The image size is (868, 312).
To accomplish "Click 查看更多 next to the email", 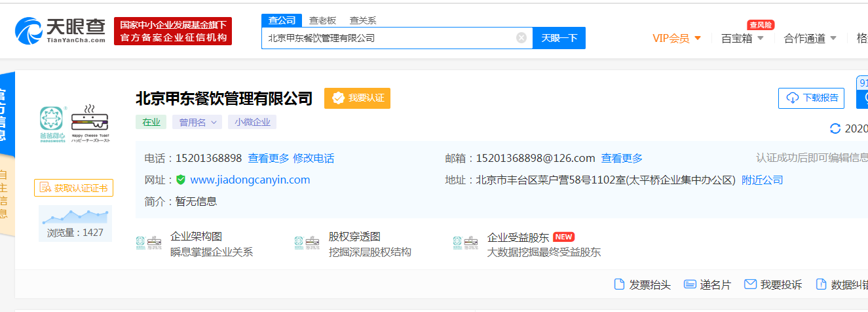I will pos(622,158).
